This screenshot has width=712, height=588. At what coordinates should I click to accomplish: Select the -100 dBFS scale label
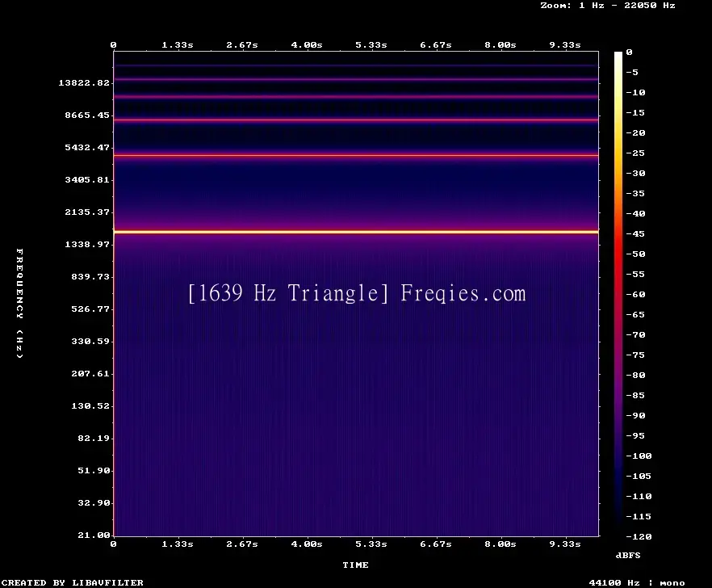[x=639, y=456]
